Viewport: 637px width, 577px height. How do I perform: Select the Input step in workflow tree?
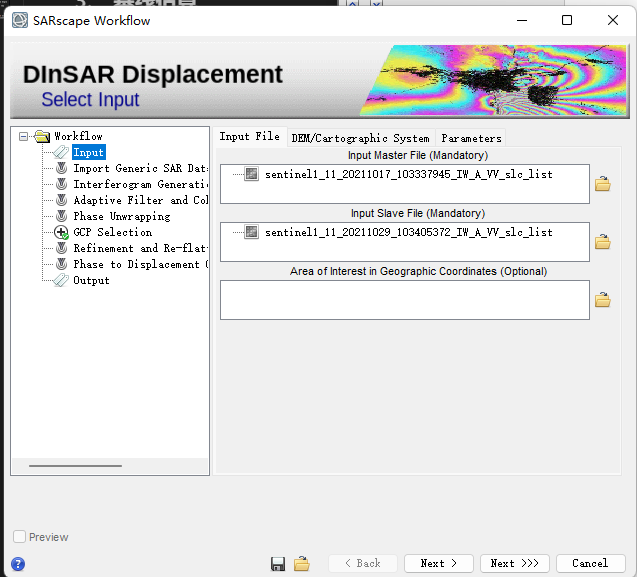[89, 152]
